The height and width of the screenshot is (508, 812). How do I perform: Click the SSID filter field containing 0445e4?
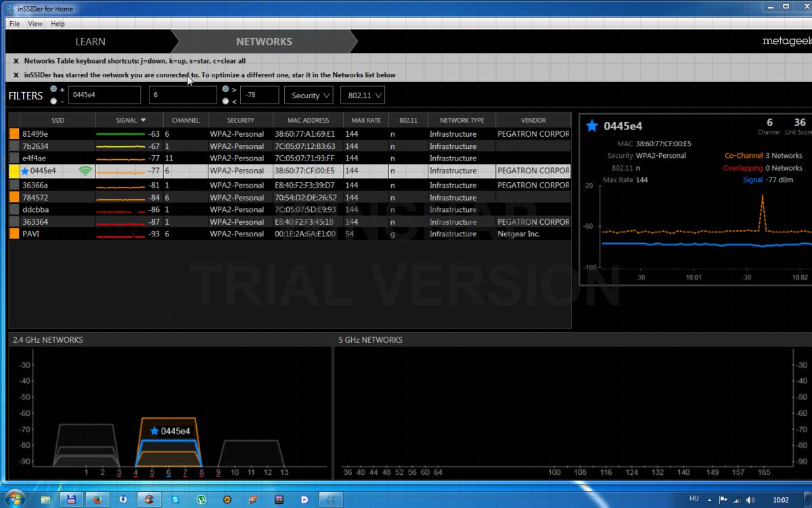click(x=104, y=96)
